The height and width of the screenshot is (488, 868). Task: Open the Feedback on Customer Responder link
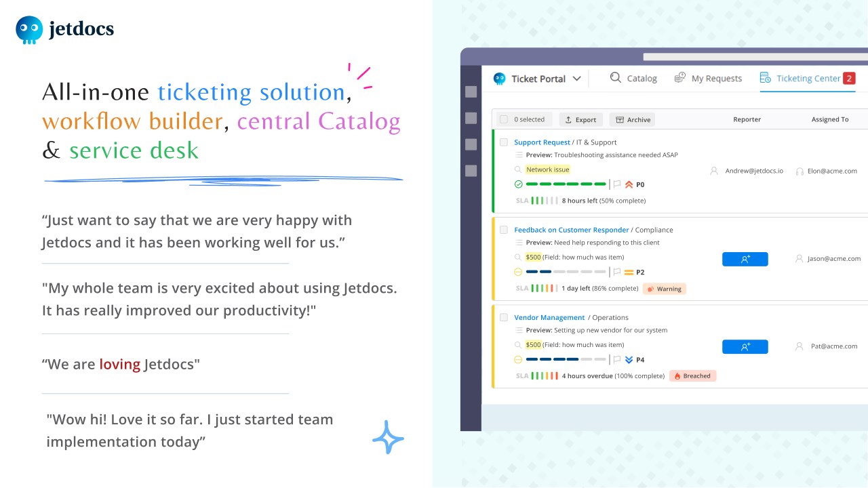[x=572, y=230]
